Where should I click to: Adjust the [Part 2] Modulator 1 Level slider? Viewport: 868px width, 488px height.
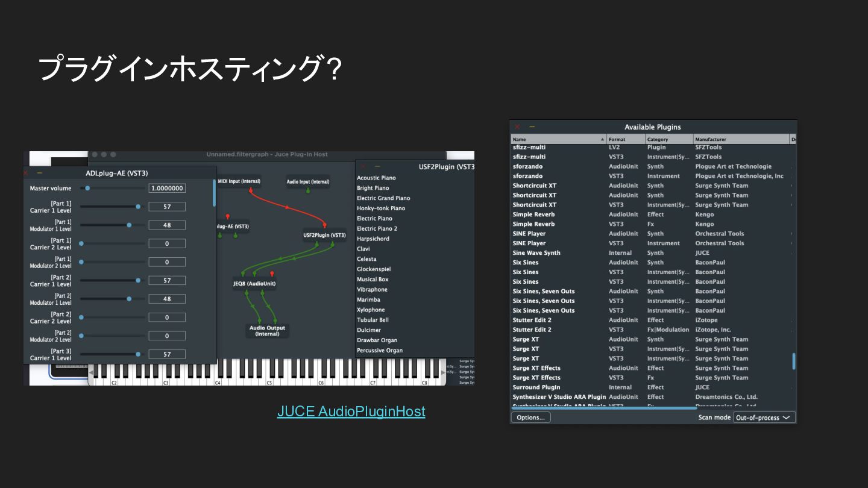pyautogui.click(x=112, y=299)
